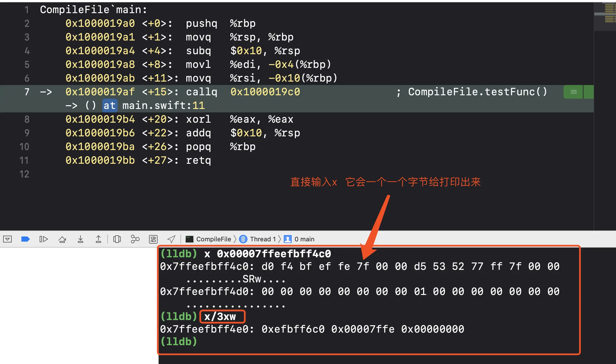
Task: Continue program execution
Action: point(43,239)
